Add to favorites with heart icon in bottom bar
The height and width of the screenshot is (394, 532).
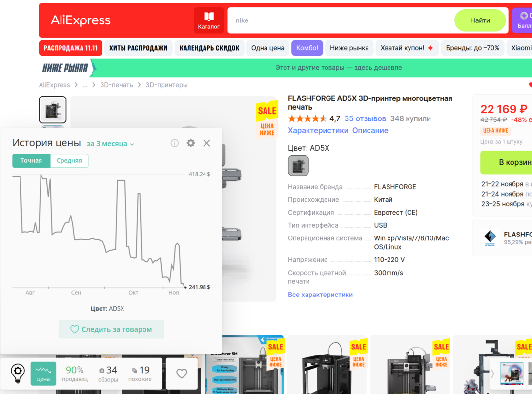point(182,374)
